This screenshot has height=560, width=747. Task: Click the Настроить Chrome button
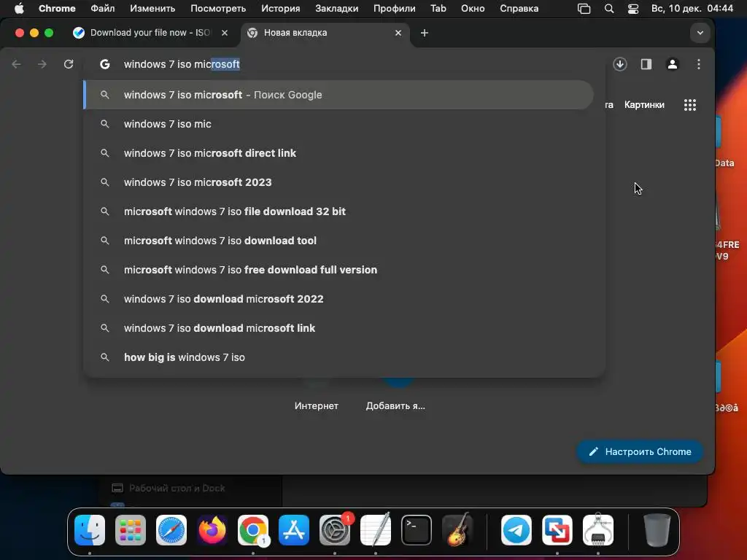point(639,451)
